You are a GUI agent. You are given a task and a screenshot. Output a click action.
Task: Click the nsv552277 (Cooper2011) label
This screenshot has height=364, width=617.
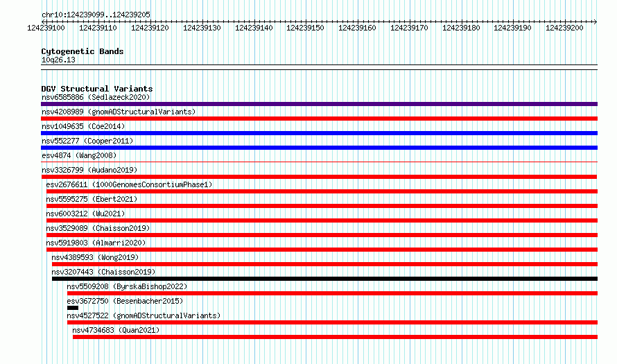pyautogui.click(x=87, y=141)
